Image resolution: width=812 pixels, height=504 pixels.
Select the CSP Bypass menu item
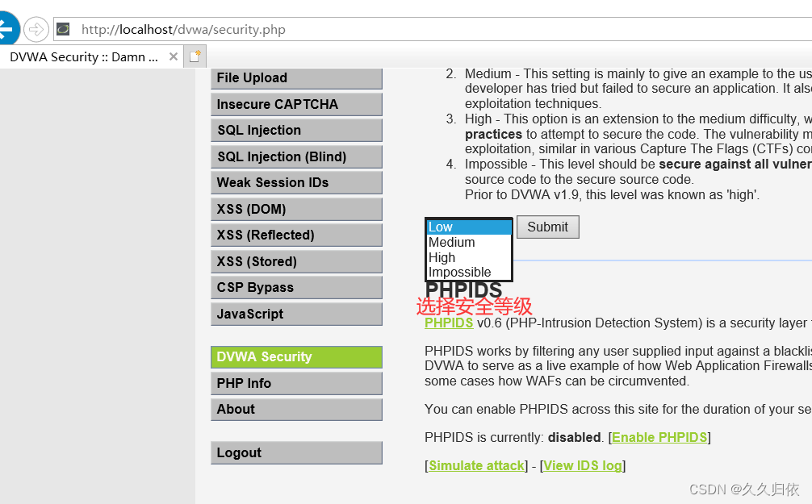click(296, 287)
